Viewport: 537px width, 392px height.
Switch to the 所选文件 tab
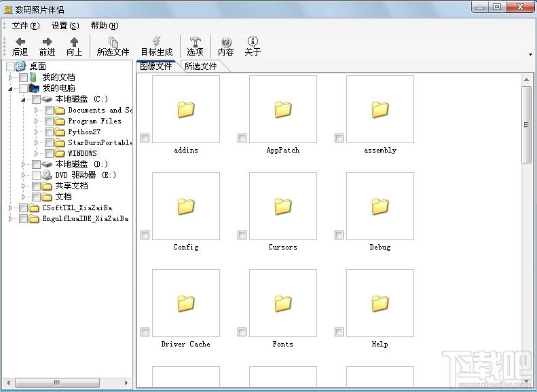tap(201, 66)
